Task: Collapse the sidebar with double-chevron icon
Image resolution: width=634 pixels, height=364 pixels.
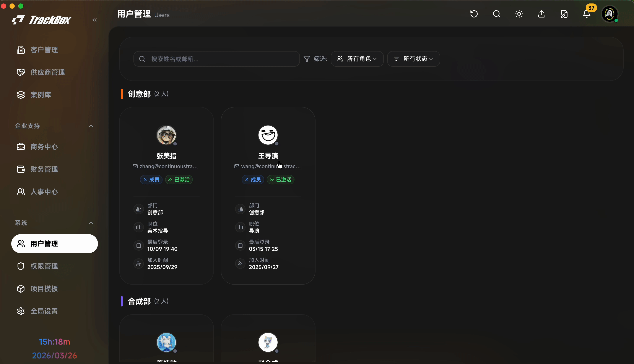Action: pos(94,20)
